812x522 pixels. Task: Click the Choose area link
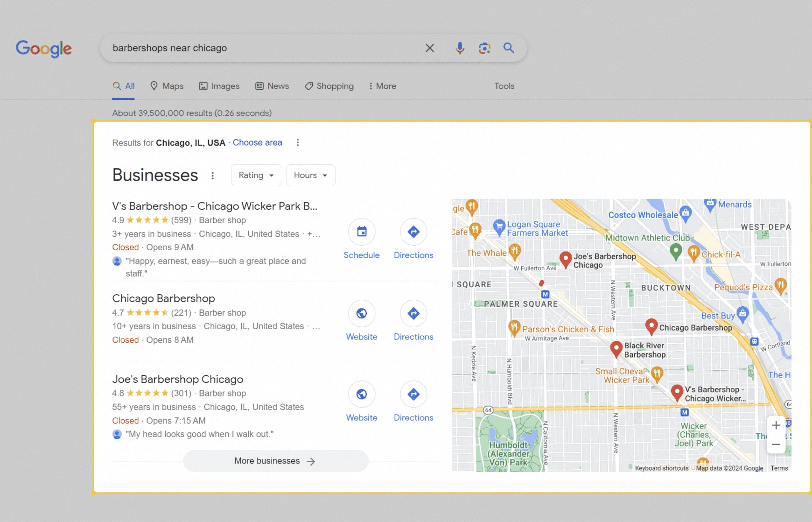click(x=257, y=142)
